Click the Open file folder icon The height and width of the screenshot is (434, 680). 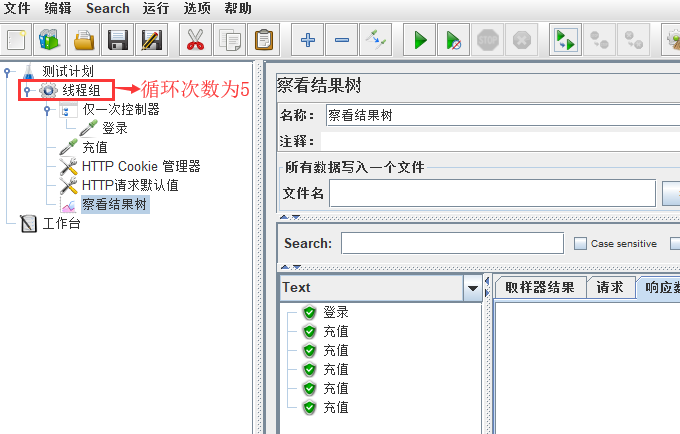(x=84, y=41)
